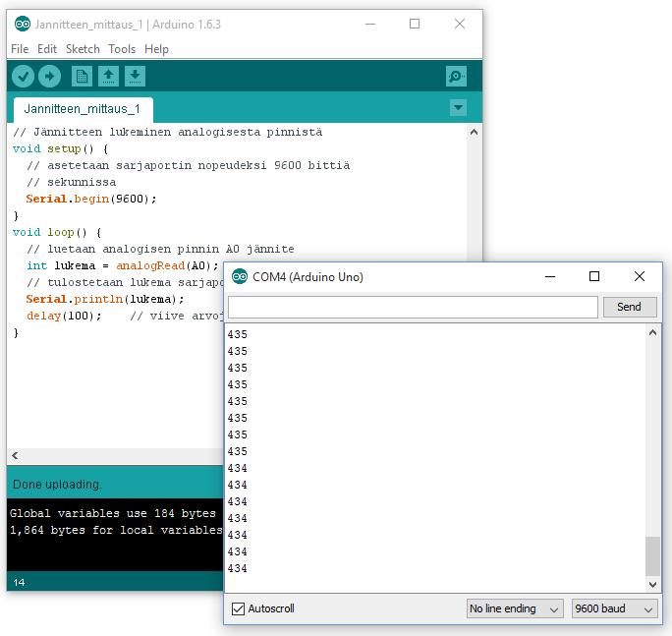Close the Arduino IDE window
Image resolution: width=672 pixels, height=636 pixels.
[460, 24]
